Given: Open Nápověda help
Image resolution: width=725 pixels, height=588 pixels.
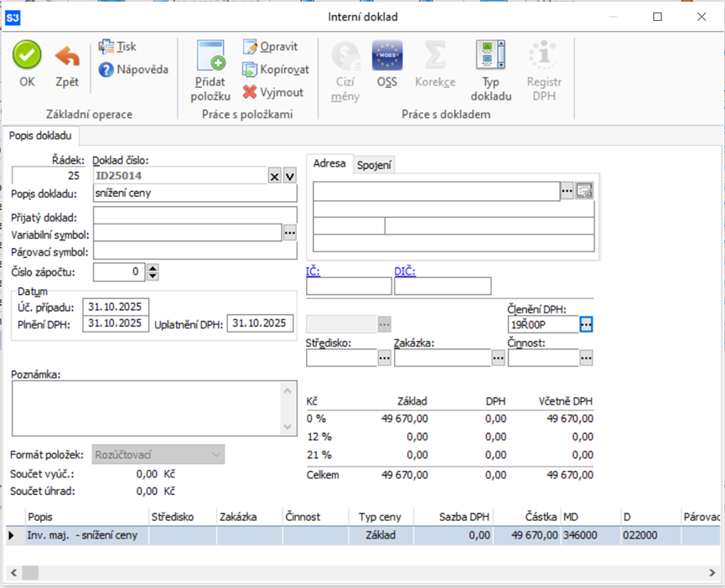Looking at the screenshot, I should (x=133, y=70).
